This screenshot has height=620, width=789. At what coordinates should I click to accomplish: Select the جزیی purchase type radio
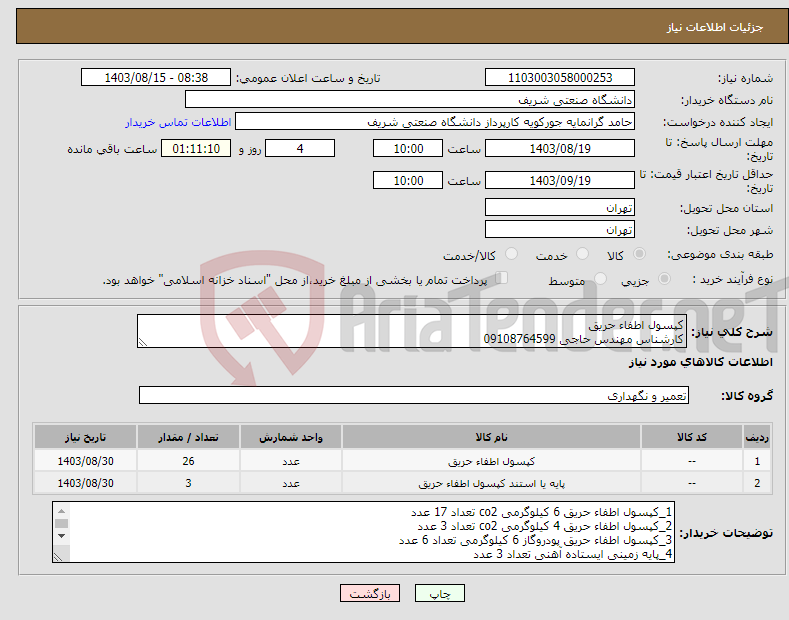(x=664, y=279)
